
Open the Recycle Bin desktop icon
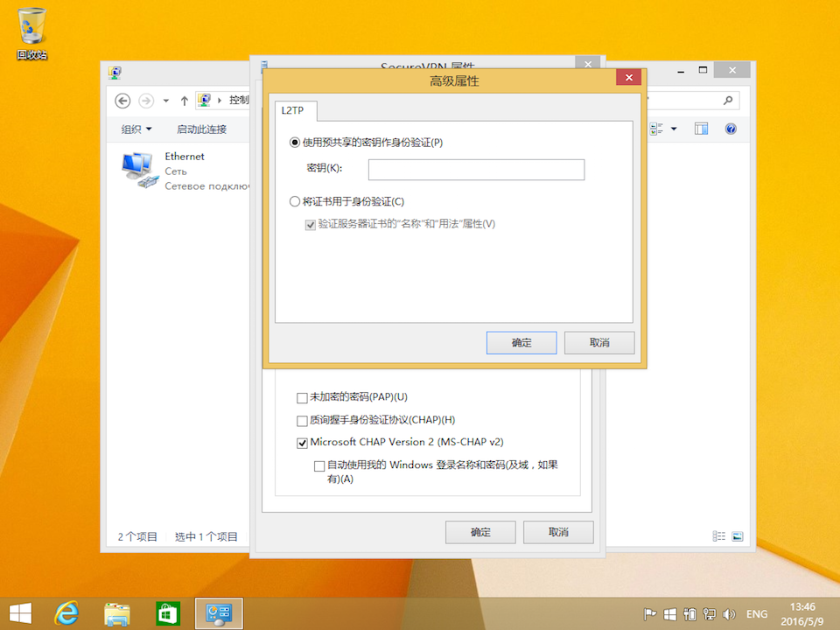point(31,33)
